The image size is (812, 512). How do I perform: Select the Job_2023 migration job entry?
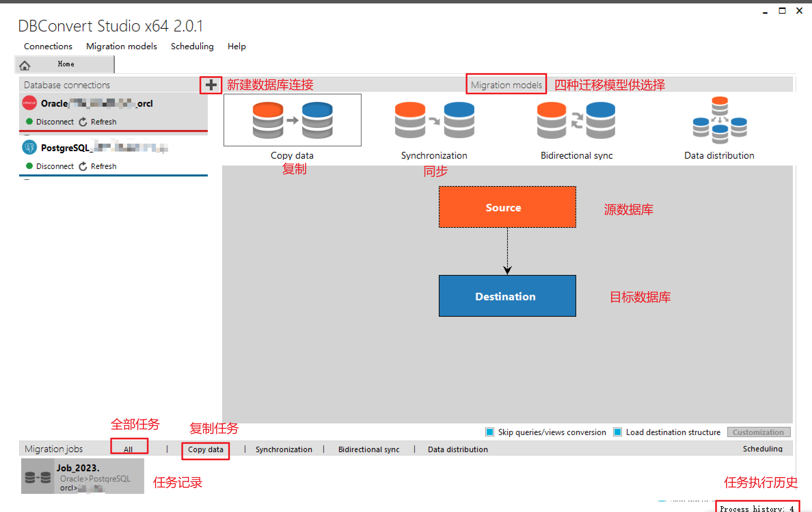(83, 476)
